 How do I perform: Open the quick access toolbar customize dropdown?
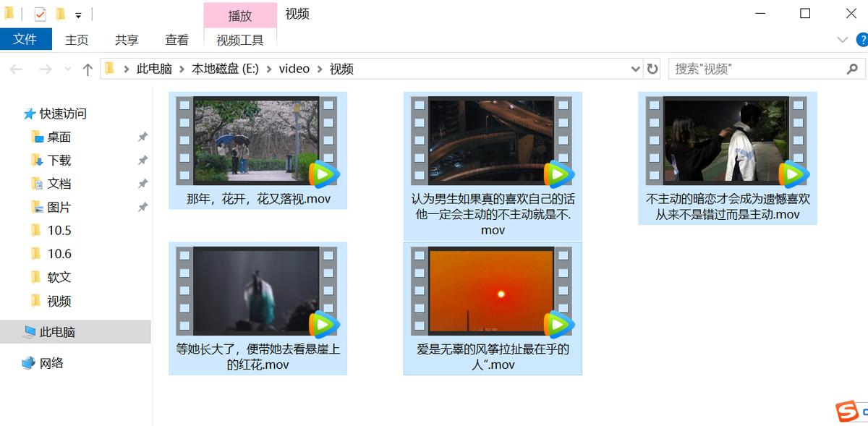click(x=78, y=12)
